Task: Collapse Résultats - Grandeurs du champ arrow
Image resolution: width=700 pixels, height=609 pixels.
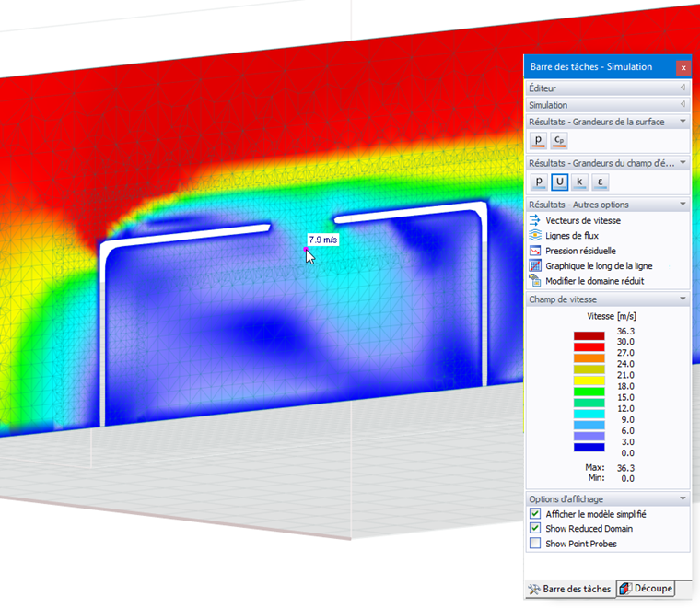Action: click(682, 162)
